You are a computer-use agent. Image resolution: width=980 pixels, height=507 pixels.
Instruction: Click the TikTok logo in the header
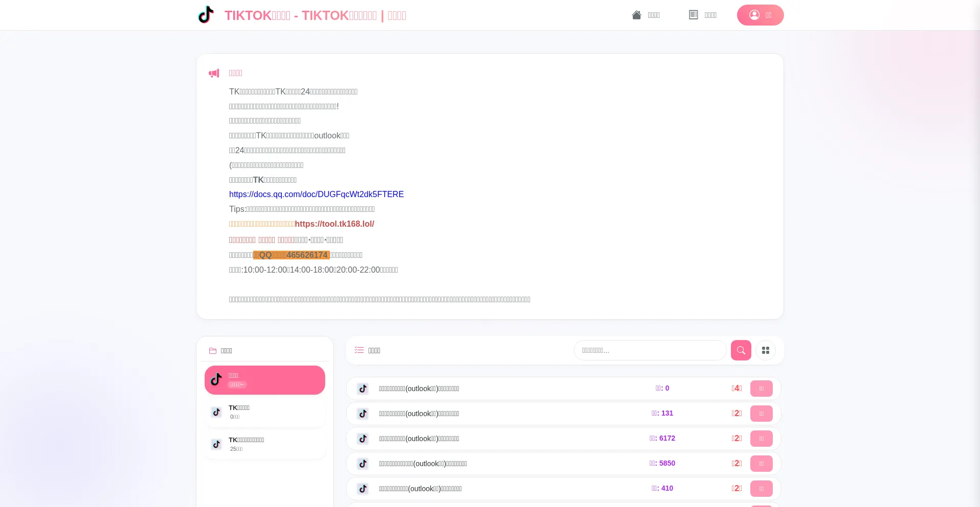click(x=206, y=15)
